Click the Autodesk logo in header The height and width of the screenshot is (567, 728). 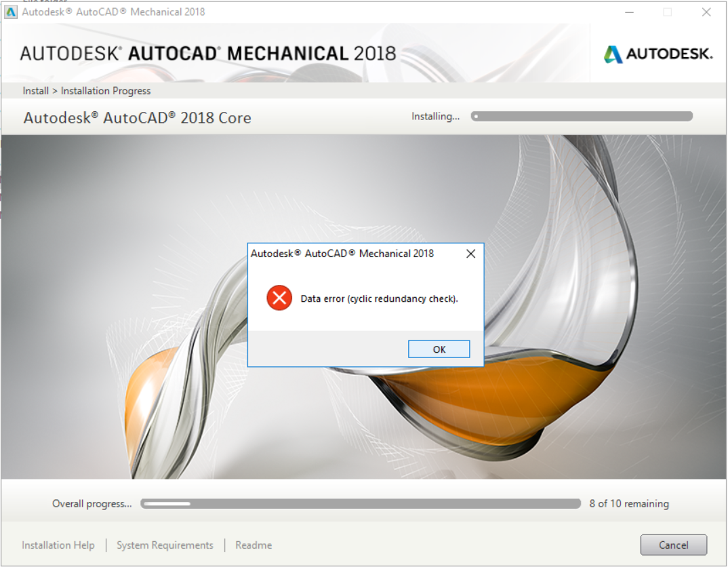[658, 54]
